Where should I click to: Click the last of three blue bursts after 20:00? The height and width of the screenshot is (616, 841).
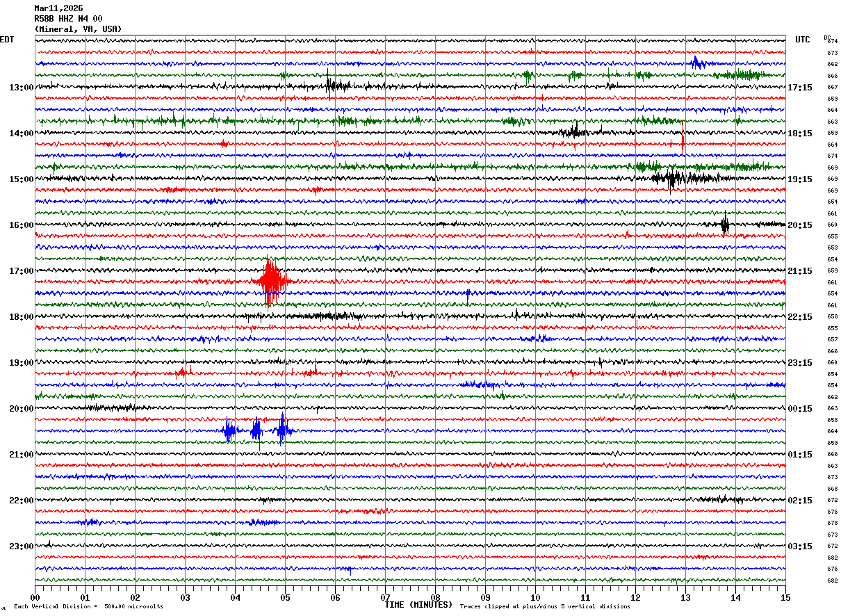282,430
